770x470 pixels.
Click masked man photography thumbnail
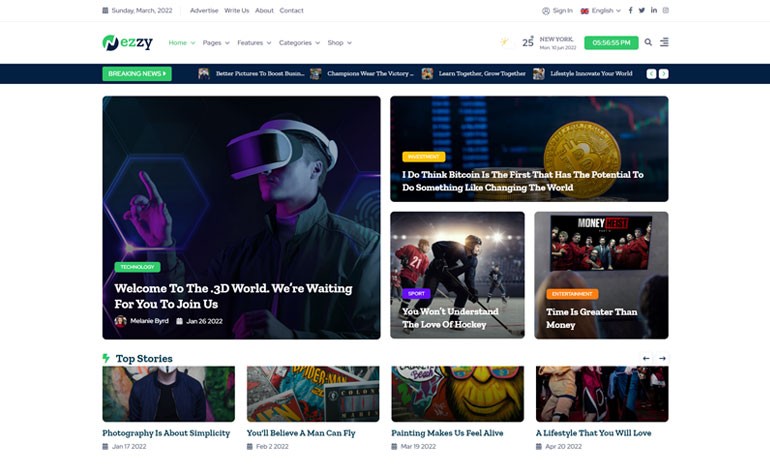(x=168, y=393)
